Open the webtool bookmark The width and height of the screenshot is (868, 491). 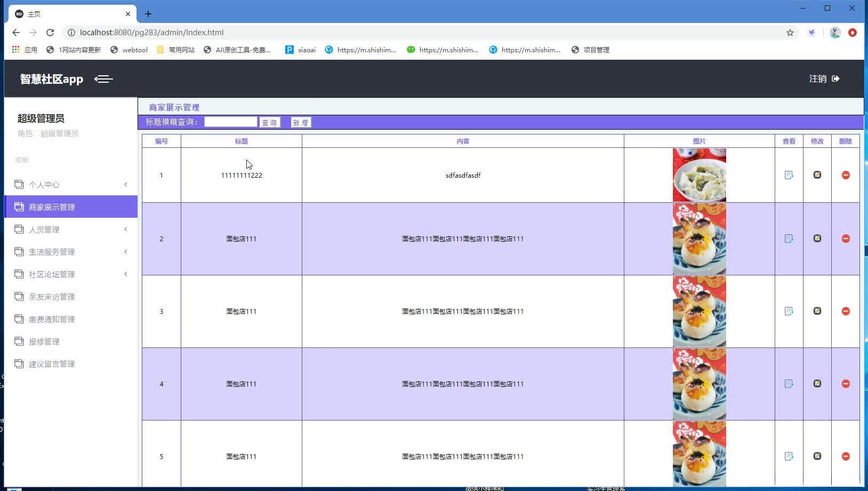tap(128, 50)
